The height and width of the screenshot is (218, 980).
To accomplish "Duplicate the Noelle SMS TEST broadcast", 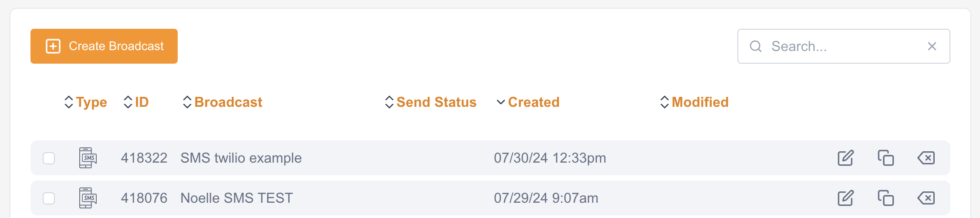I will (885, 198).
